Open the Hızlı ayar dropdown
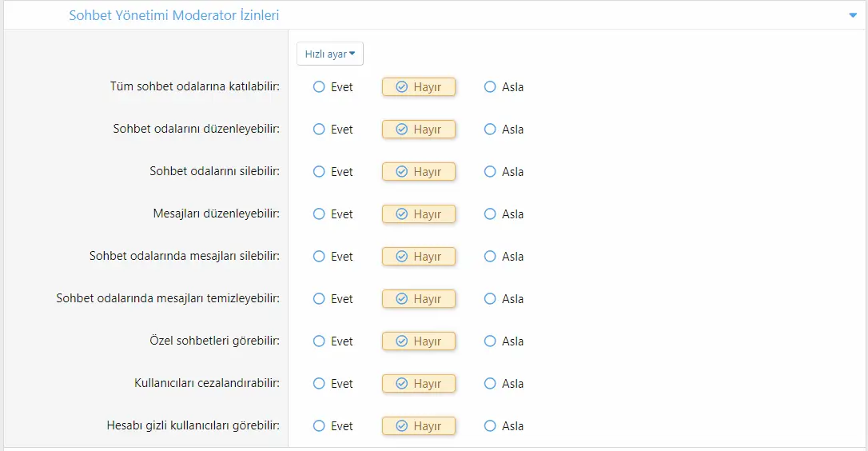This screenshot has height=451, width=868. [x=330, y=54]
